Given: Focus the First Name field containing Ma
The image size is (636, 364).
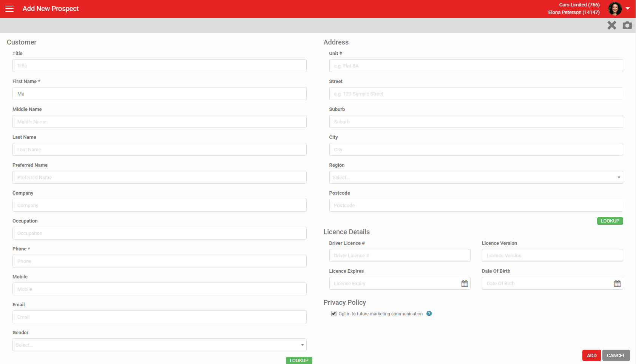Looking at the screenshot, I should 159,94.
